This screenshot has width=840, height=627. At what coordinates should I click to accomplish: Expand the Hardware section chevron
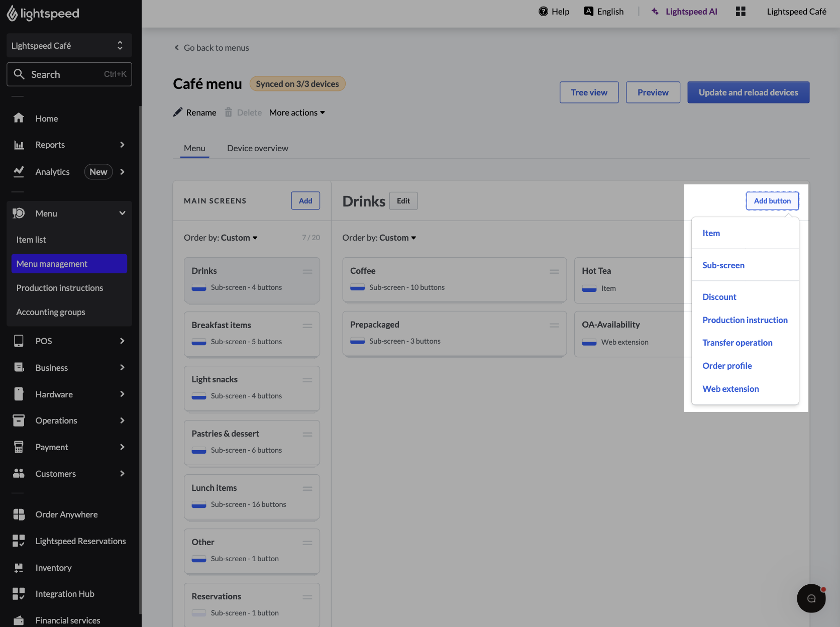pos(122,394)
